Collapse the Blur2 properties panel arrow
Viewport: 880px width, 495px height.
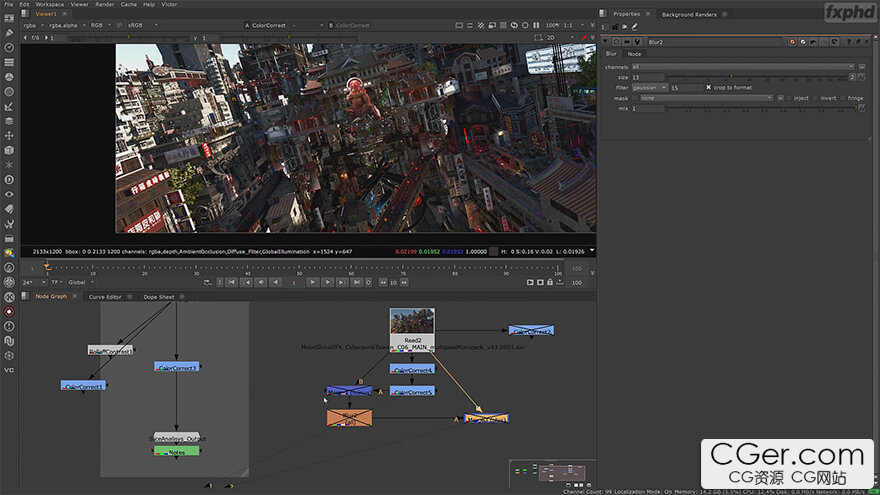pos(606,42)
